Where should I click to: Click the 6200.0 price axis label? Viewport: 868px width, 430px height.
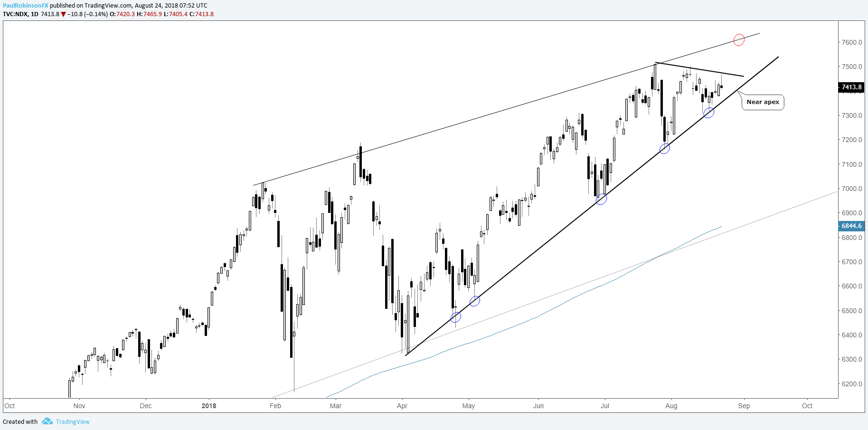pyautogui.click(x=852, y=384)
